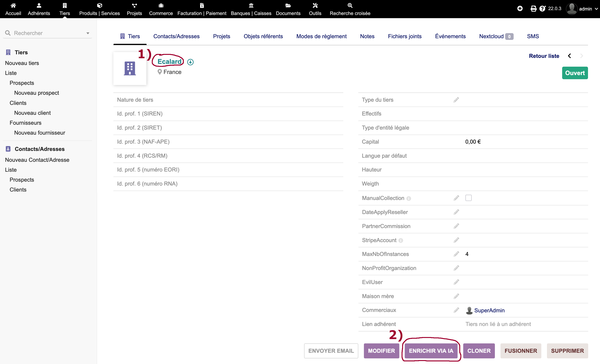Click pencil icon for MaxNbOfInstances
Screen dimensions: 600x364
[x=456, y=254]
